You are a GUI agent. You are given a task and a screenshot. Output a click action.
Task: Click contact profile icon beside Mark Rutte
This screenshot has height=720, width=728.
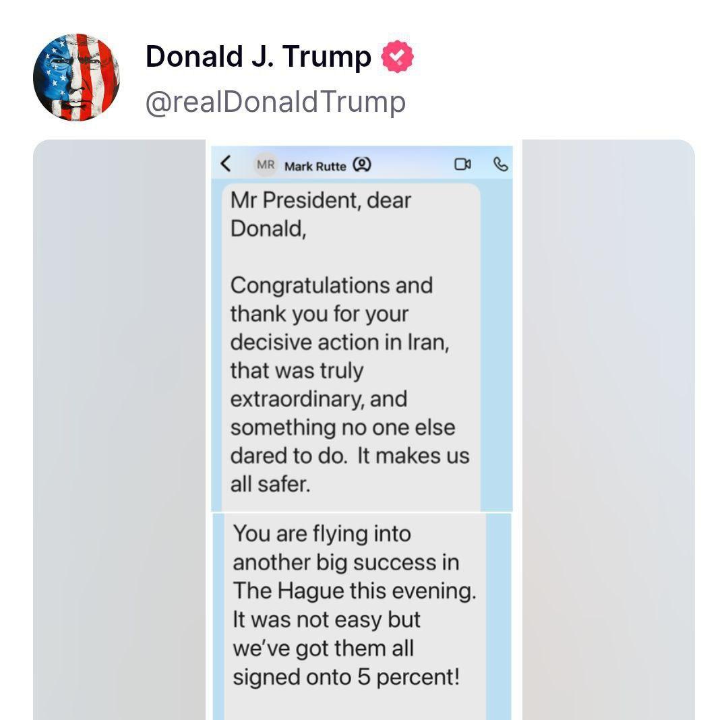[x=362, y=164]
